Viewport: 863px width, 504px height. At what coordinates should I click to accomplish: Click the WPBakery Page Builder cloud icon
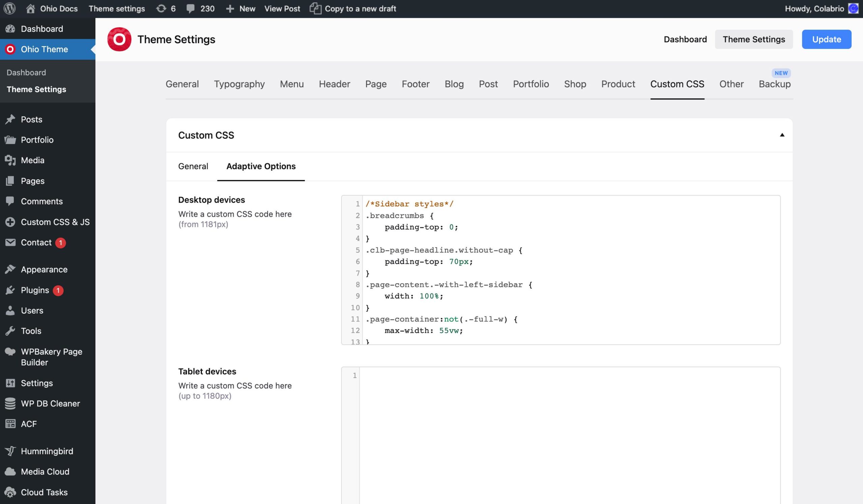tap(10, 351)
